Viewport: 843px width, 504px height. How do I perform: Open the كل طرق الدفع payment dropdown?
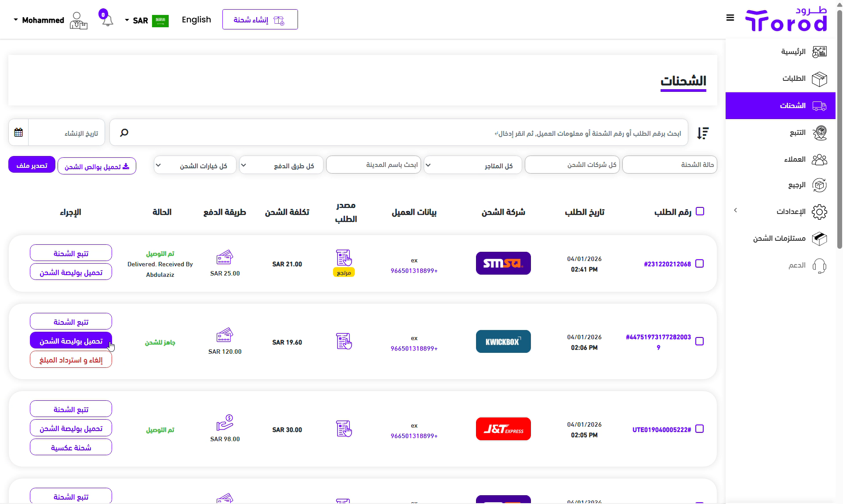(281, 165)
